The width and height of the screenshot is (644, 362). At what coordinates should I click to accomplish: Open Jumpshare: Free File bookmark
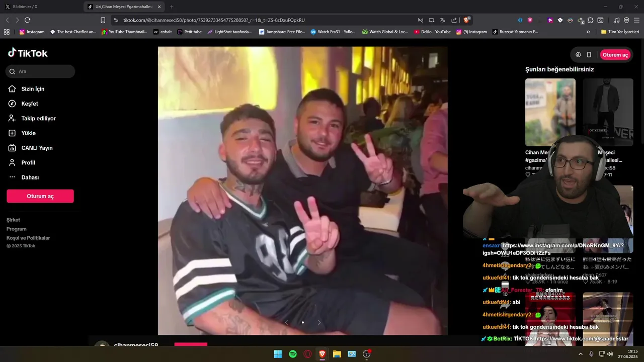pos(282,32)
